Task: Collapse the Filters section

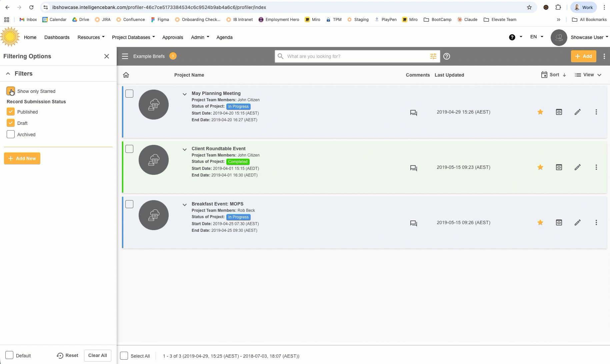Action: coord(8,74)
